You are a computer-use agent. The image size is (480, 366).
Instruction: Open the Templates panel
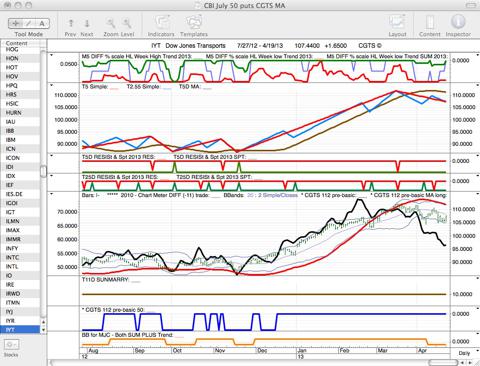click(194, 26)
